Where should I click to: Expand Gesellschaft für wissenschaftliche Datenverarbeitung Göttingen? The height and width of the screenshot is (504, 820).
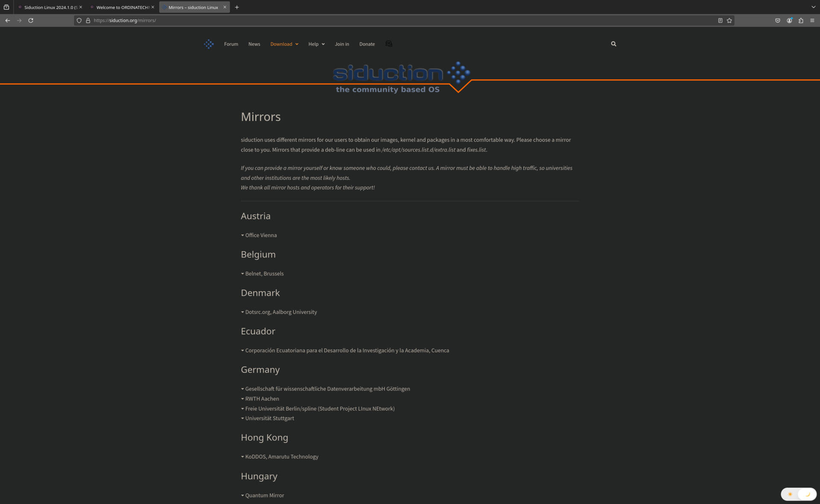click(325, 389)
